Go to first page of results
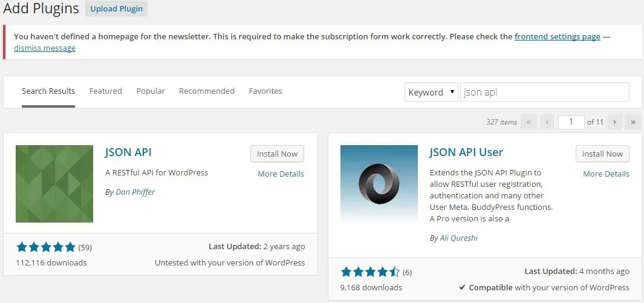This screenshot has height=303, width=644. tap(529, 122)
